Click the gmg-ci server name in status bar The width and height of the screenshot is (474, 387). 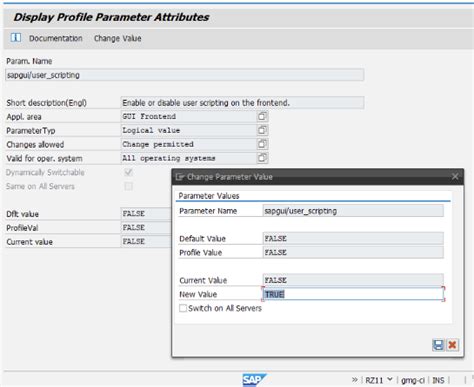pyautogui.click(x=413, y=380)
